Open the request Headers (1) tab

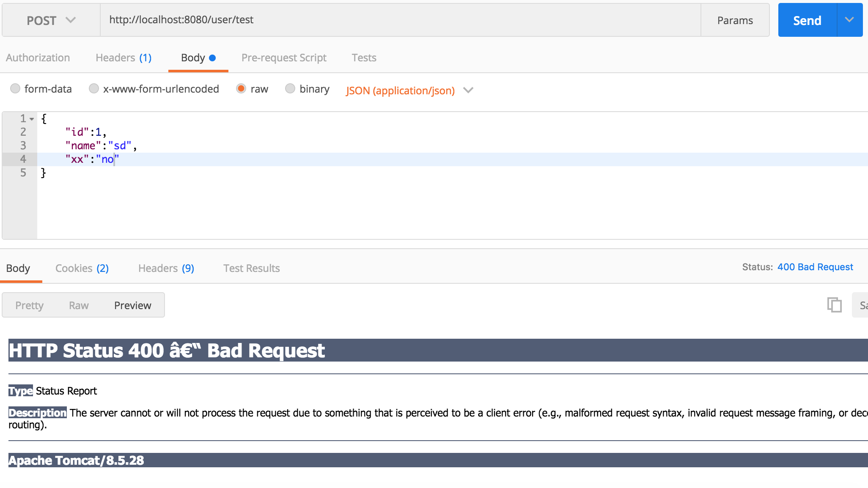(x=124, y=58)
